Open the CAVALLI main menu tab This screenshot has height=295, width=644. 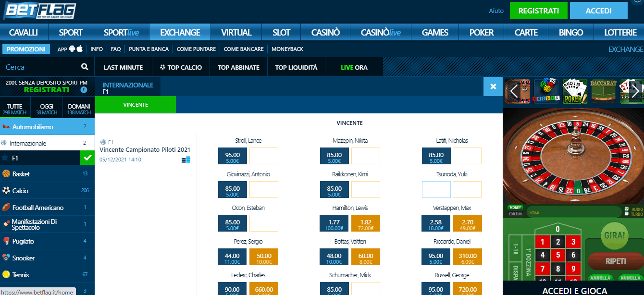(23, 32)
